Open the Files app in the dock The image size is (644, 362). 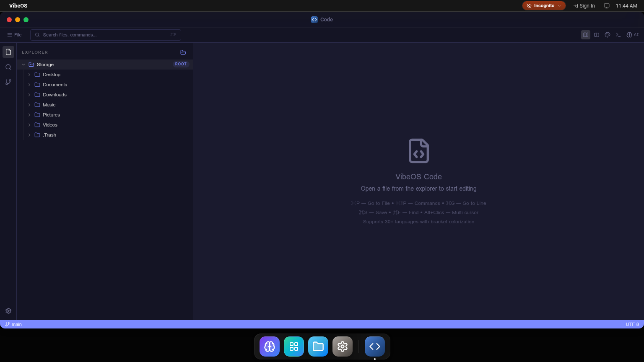[318, 346]
